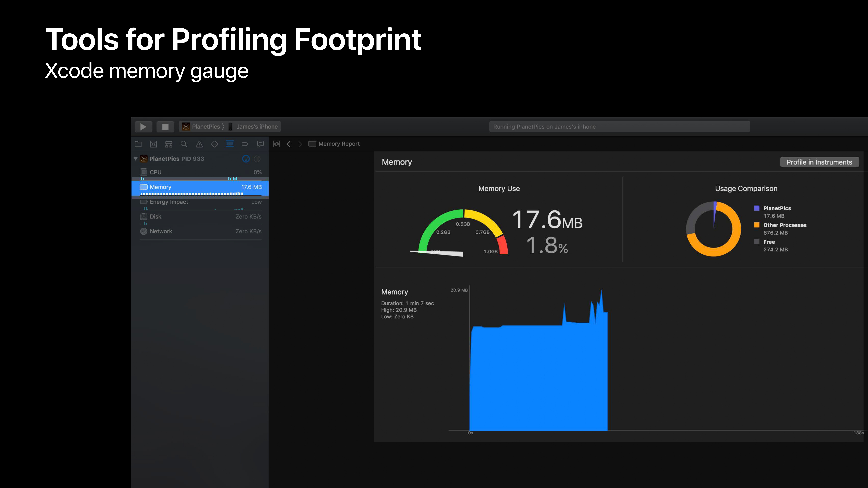Click the orange Other Processes swatch
The image size is (868, 488).
pyautogui.click(x=757, y=225)
